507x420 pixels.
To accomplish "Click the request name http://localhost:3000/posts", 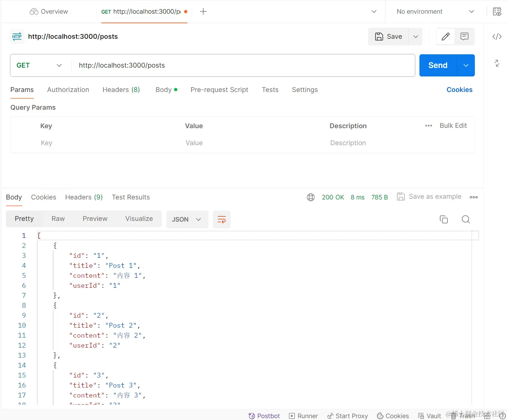I will click(73, 37).
